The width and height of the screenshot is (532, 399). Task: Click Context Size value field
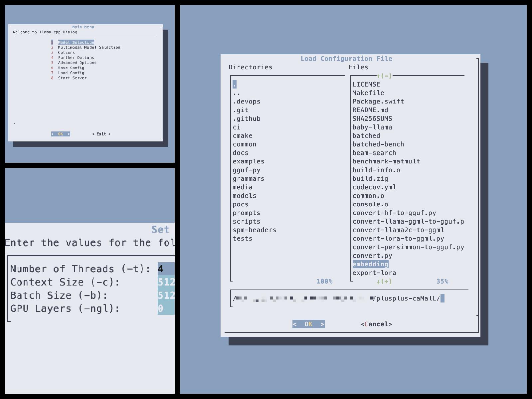[x=166, y=282]
